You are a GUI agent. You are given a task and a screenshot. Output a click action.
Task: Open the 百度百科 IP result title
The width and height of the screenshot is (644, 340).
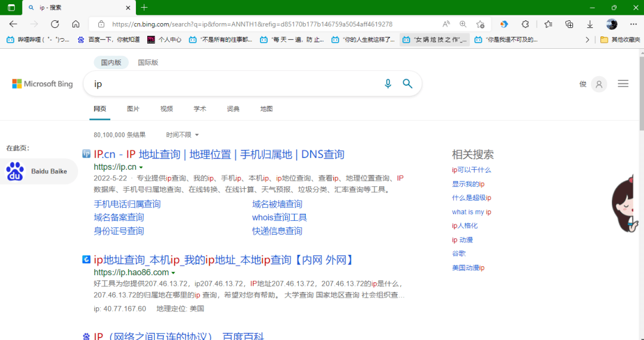(179, 336)
